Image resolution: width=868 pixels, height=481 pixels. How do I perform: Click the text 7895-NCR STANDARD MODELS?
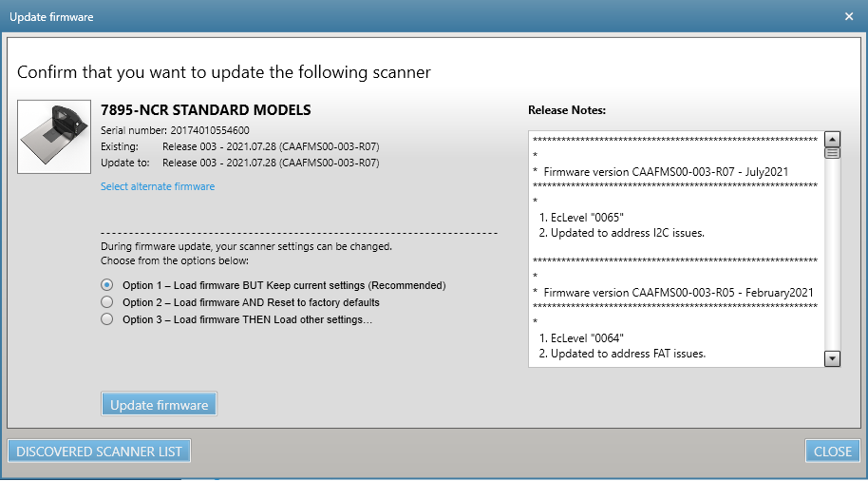click(206, 109)
